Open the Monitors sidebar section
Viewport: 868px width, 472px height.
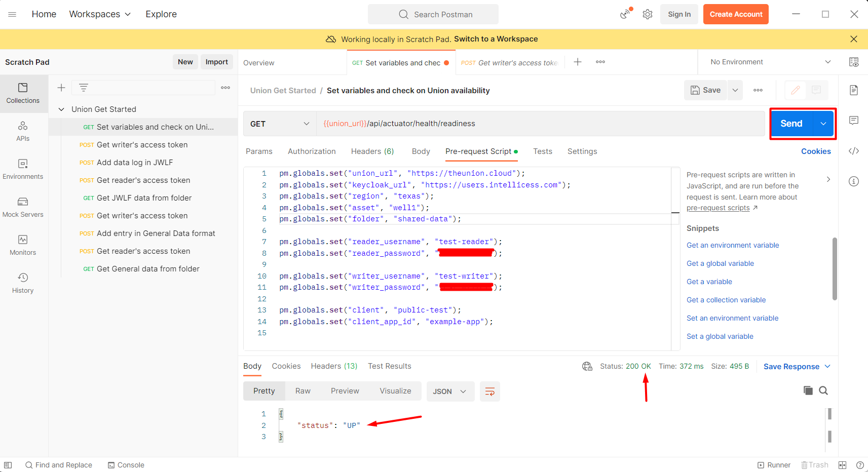tap(23, 245)
